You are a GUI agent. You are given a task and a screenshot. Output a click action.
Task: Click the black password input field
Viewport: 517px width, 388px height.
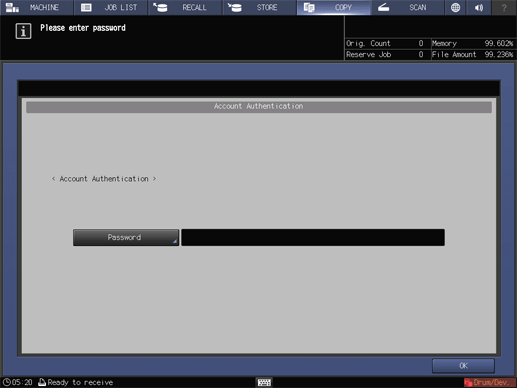pos(313,237)
